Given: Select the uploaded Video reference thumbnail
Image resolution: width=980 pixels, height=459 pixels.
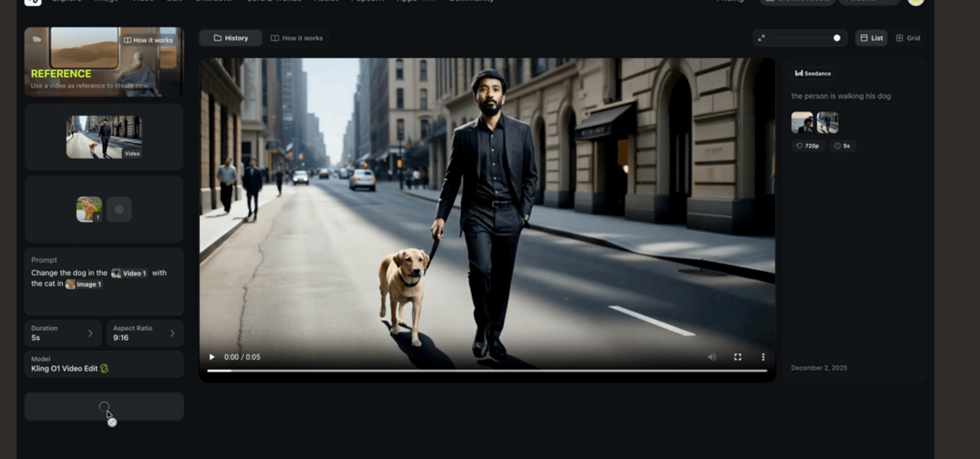Looking at the screenshot, I should click(x=104, y=137).
